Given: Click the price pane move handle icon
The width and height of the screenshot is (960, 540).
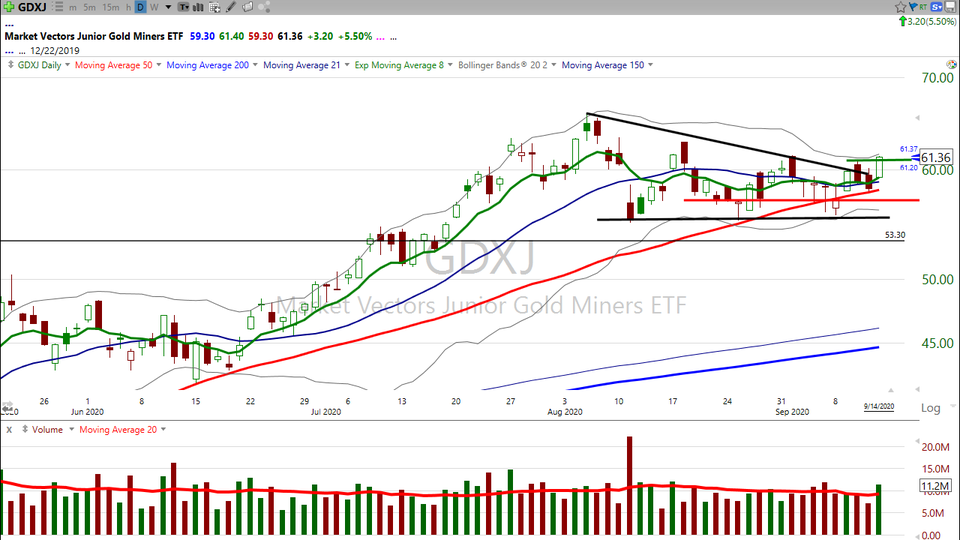Looking at the screenshot, I should 10,65.
